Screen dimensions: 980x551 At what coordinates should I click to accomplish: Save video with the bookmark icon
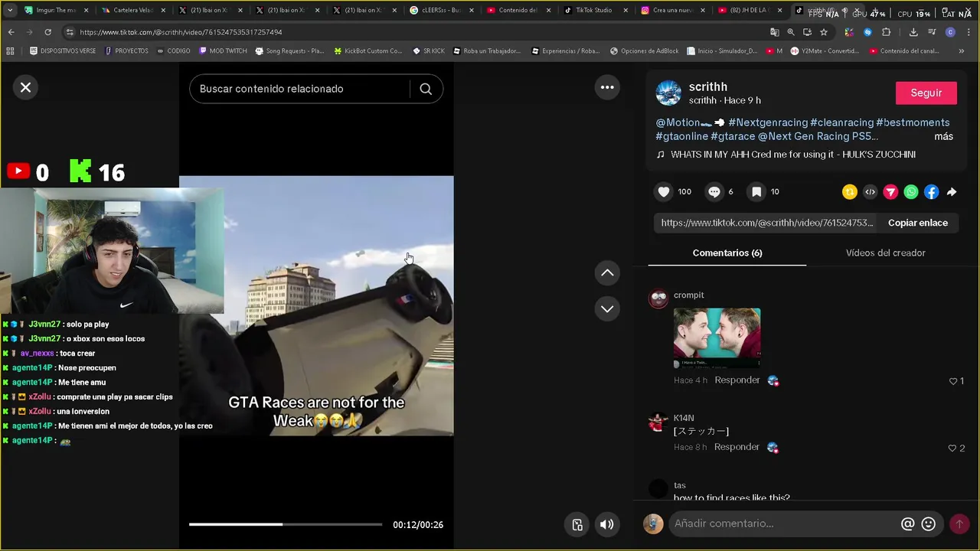click(x=756, y=192)
